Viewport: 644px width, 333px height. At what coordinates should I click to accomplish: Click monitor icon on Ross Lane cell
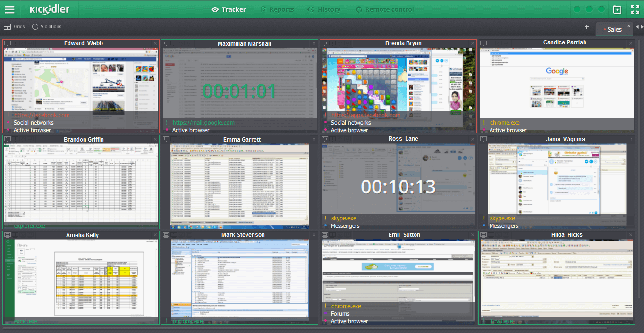click(x=325, y=139)
